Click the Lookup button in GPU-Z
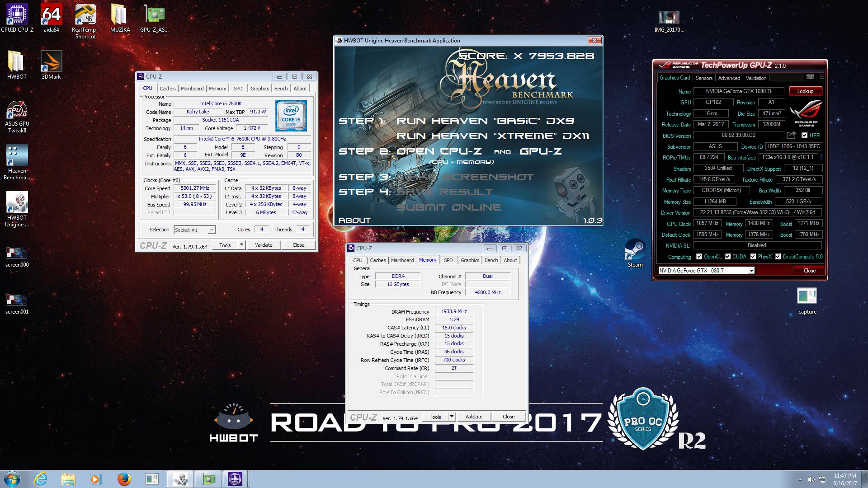The height and width of the screenshot is (488, 868). [805, 91]
